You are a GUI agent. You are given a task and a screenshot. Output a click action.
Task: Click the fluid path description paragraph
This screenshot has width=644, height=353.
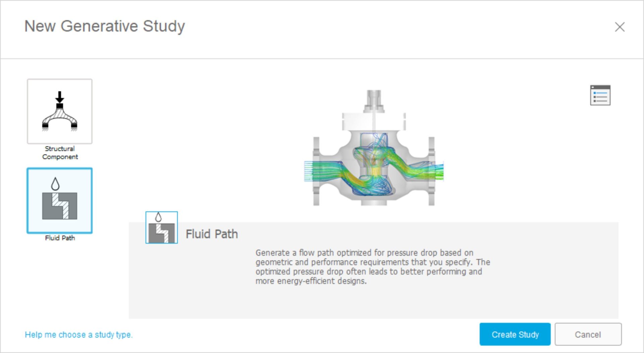[372, 267]
